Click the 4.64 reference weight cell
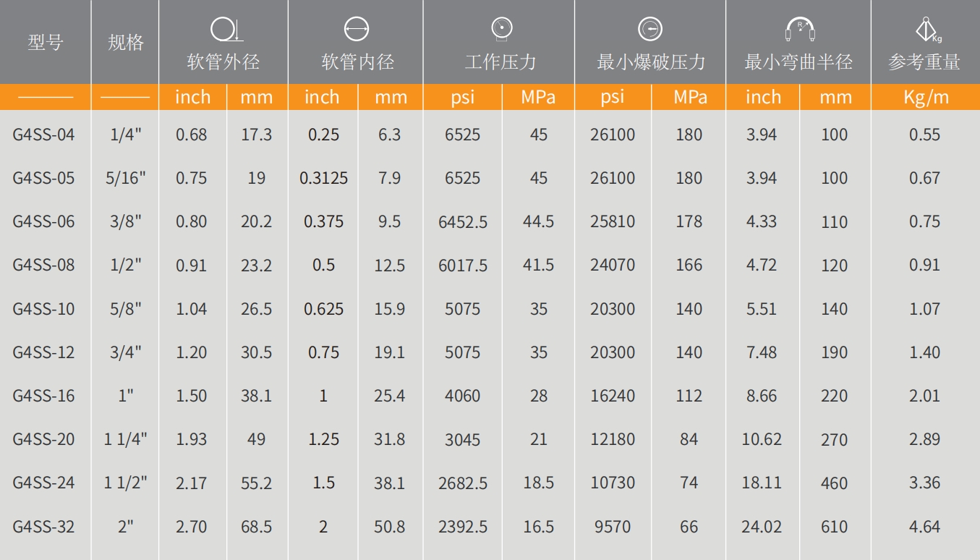This screenshot has width=980, height=560. [924, 527]
